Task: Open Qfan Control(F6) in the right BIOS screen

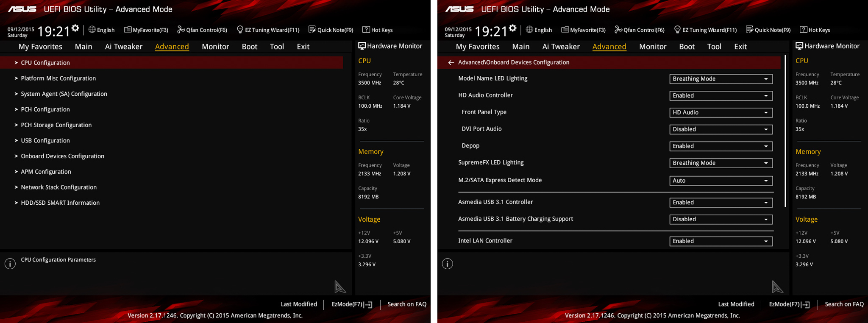Action: (x=639, y=30)
